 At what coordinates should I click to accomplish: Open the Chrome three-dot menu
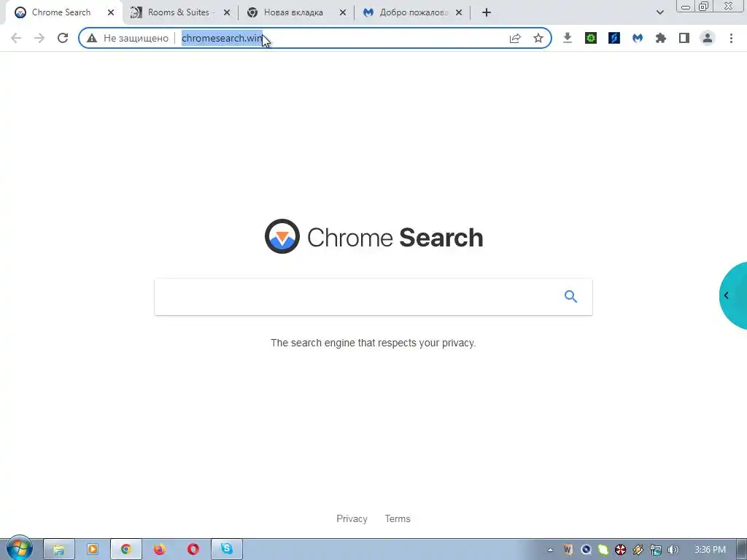[x=731, y=38]
